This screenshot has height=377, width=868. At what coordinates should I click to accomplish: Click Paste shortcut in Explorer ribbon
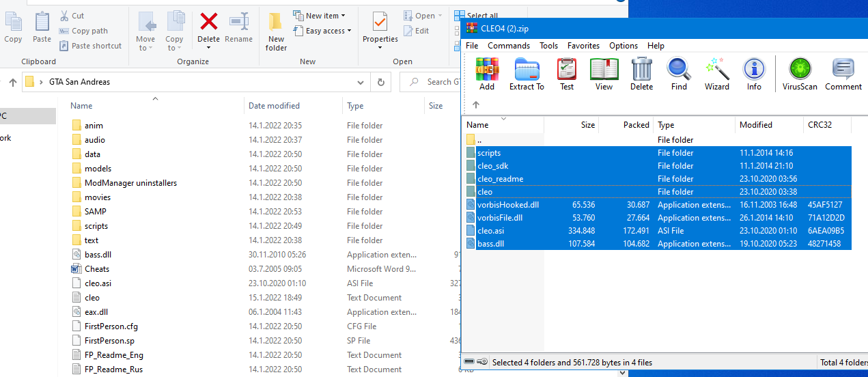coord(90,46)
